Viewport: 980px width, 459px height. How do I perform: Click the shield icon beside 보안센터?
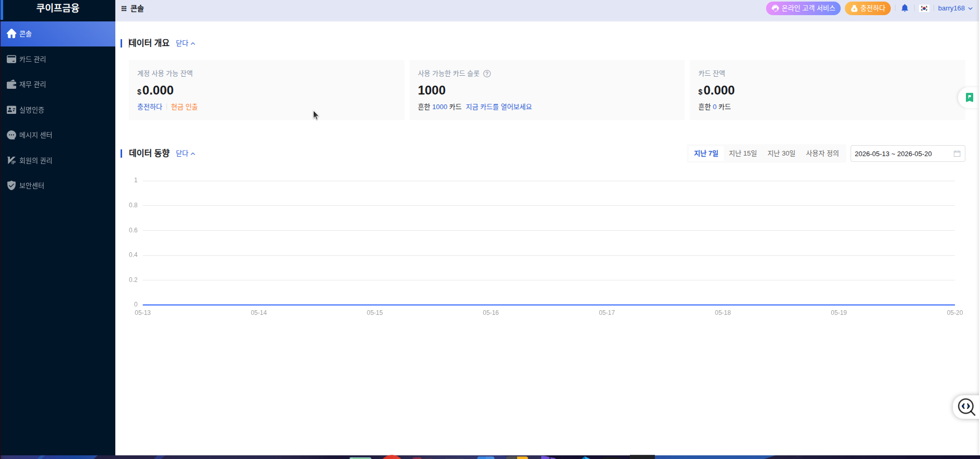coord(11,185)
